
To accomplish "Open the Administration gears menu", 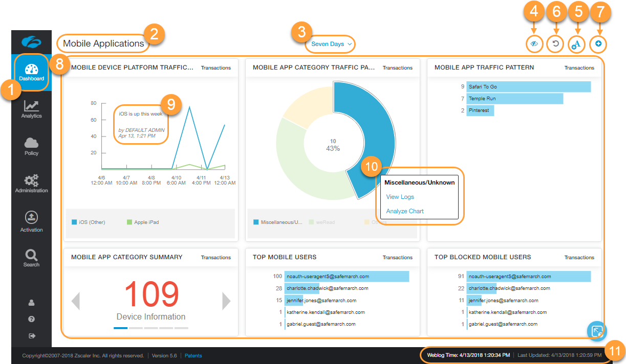I will point(31,183).
